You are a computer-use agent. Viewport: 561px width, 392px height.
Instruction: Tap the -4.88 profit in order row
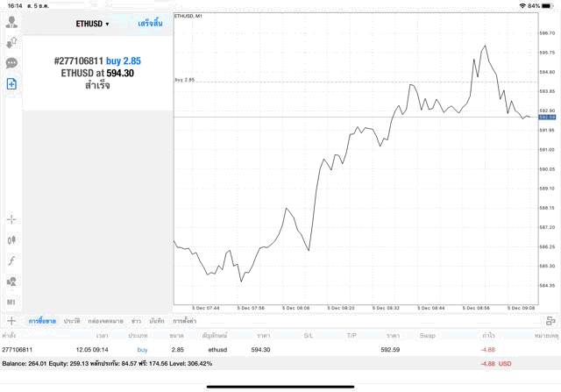487,350
